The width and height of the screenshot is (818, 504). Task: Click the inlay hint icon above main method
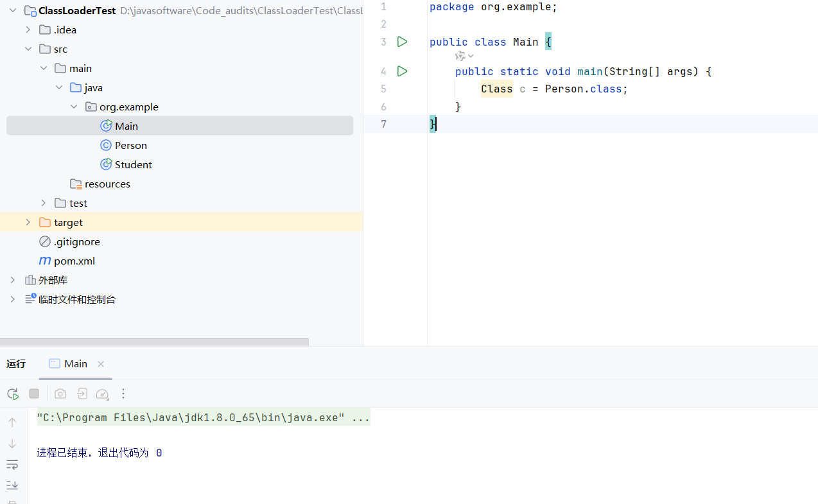coord(460,56)
